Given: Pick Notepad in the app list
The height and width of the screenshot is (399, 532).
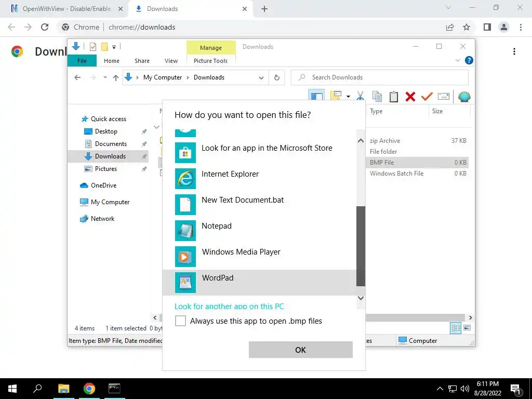Looking at the screenshot, I should 260,230.
